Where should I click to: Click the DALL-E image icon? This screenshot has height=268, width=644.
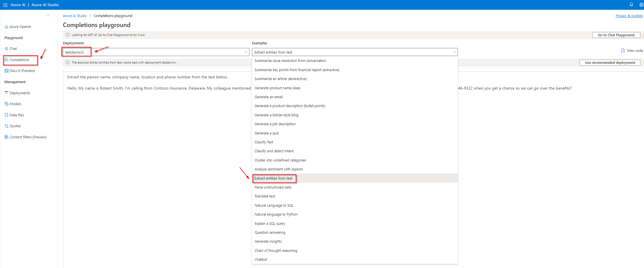coord(6,71)
